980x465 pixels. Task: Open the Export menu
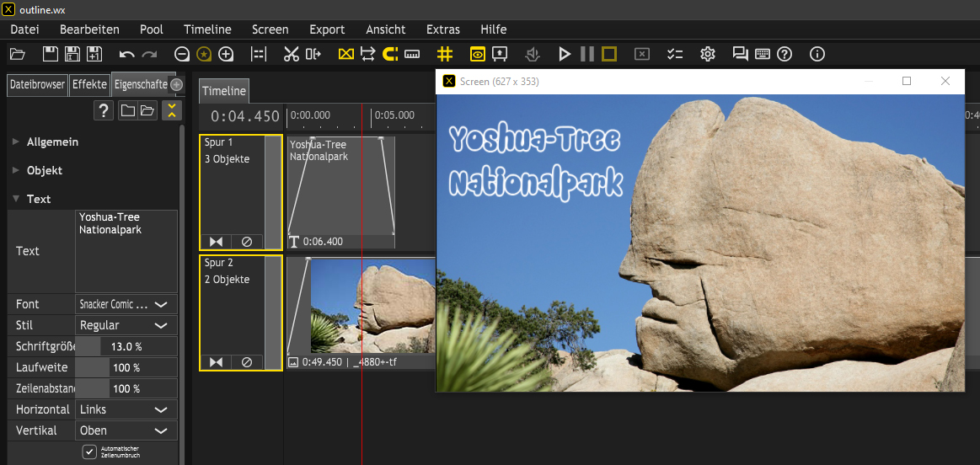327,29
